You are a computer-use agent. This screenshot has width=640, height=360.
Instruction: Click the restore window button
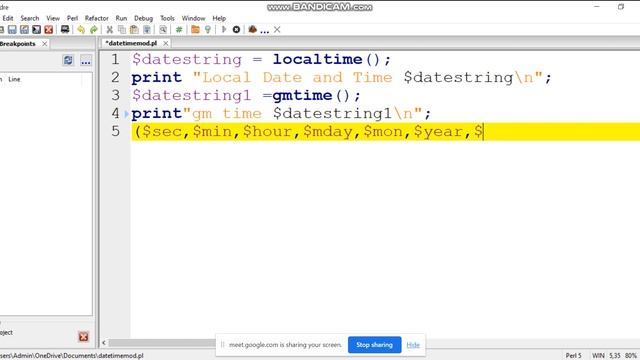click(621, 7)
